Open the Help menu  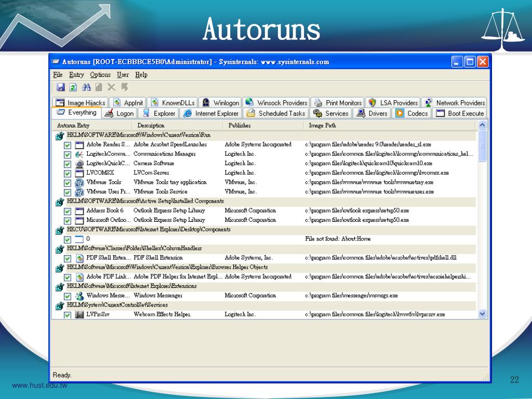click(141, 75)
